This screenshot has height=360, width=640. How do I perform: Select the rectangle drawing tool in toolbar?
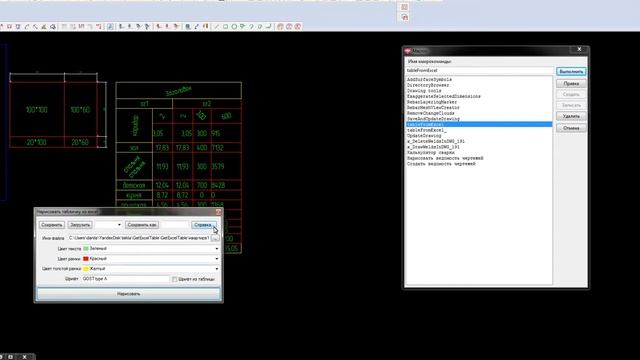225,27
